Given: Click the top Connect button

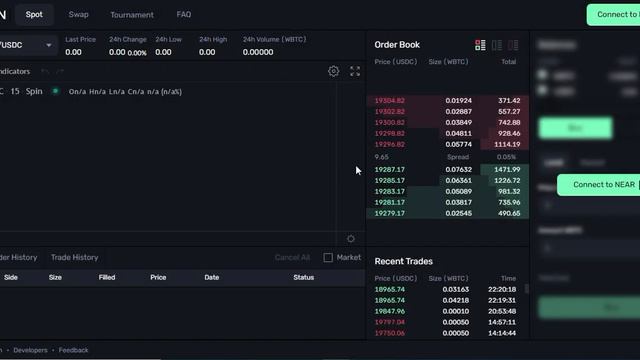Looking at the screenshot, I should [613, 15].
